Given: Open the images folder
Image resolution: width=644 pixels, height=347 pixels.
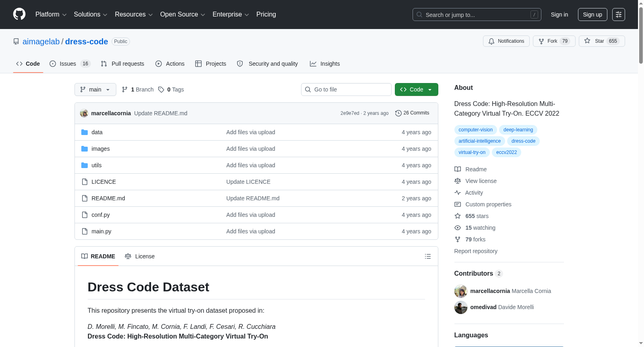Looking at the screenshot, I should [101, 149].
